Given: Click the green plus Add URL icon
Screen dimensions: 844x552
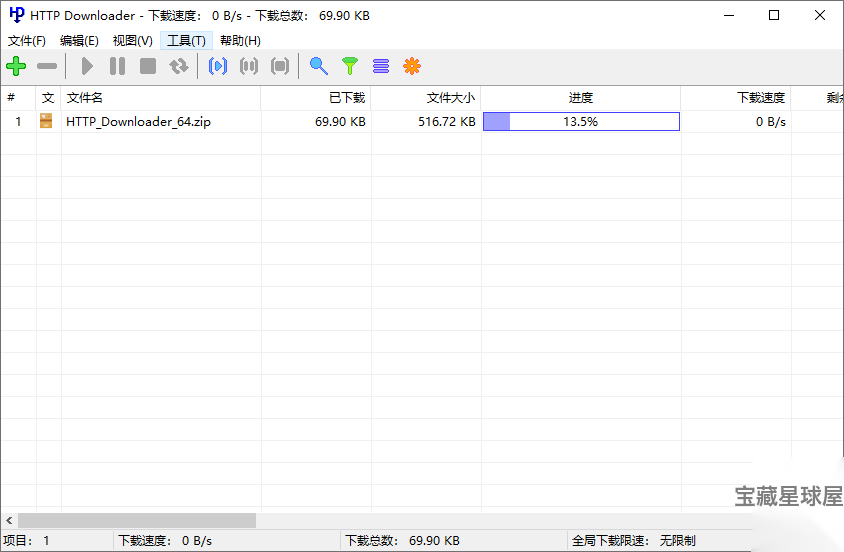Looking at the screenshot, I should click(x=16, y=66).
